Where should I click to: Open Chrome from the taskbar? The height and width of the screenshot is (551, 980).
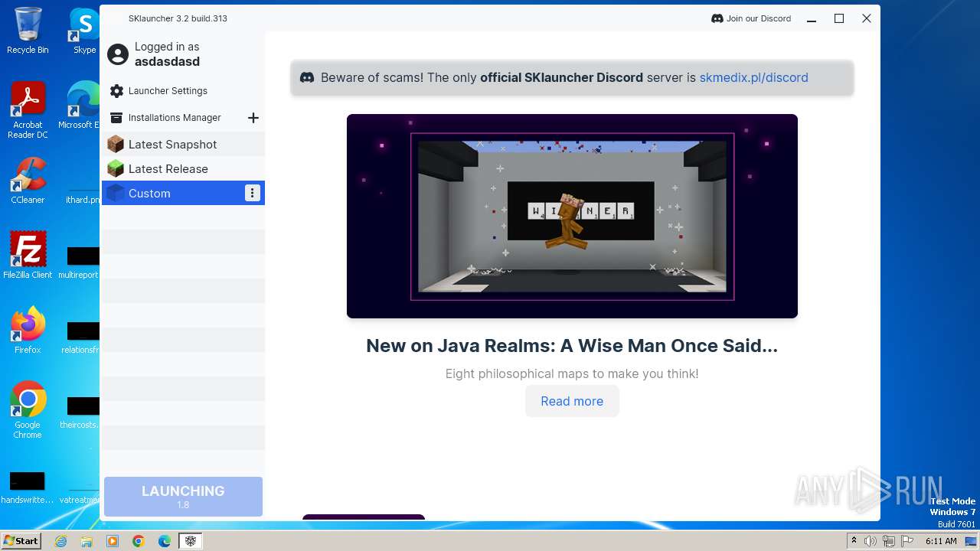point(139,541)
